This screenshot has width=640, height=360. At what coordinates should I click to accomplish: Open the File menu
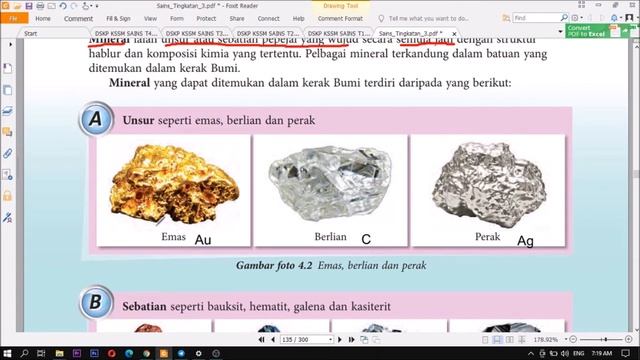pyautogui.click(x=14, y=18)
